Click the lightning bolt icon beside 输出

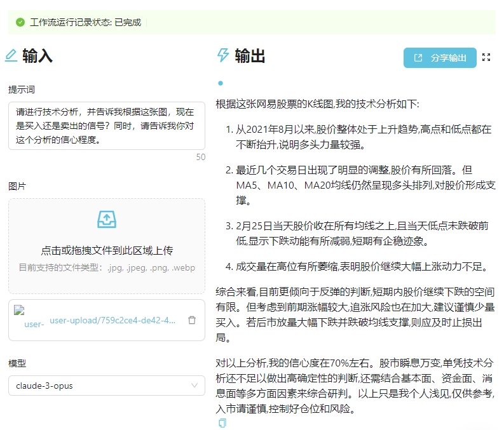222,55
